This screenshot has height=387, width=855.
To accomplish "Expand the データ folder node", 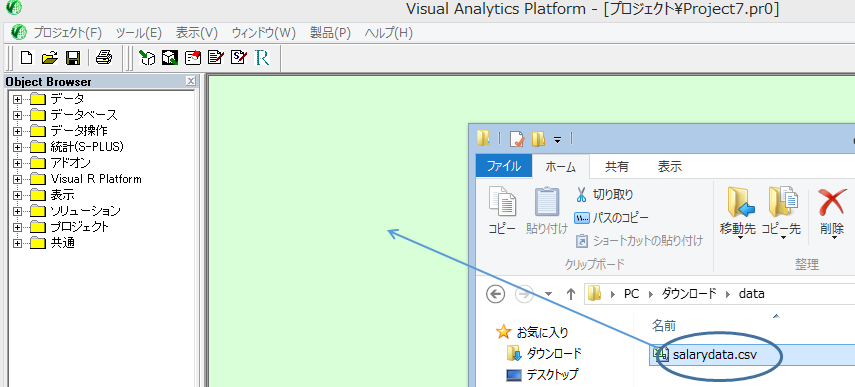I will pyautogui.click(x=17, y=99).
